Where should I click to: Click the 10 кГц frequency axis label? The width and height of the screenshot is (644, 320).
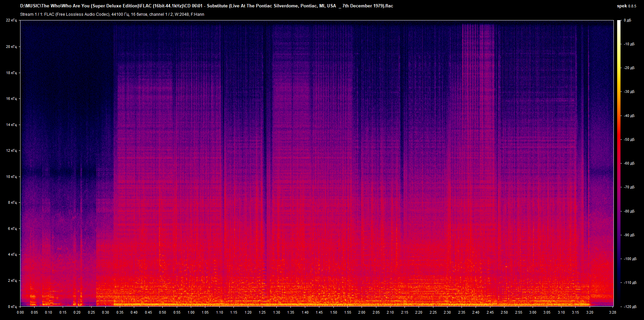11,177
